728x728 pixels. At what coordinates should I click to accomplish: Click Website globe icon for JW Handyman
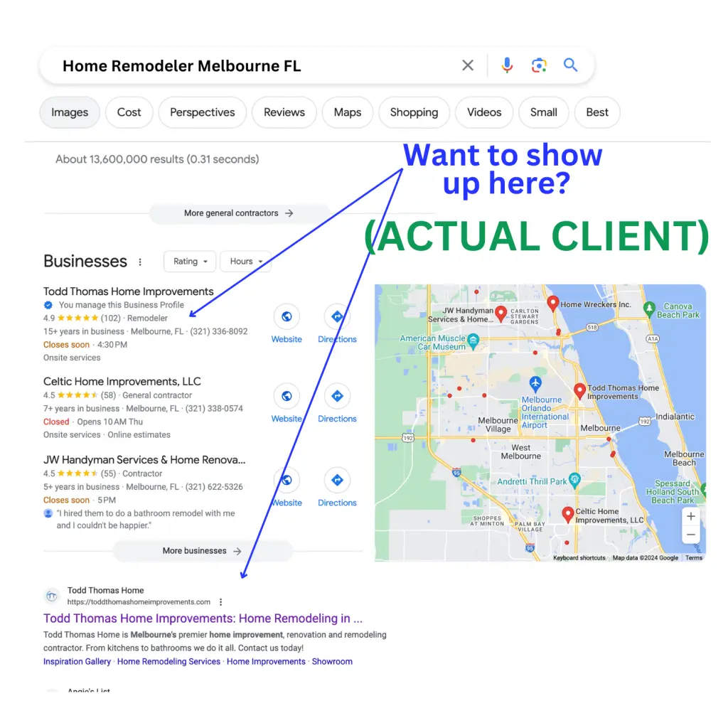[x=287, y=480]
